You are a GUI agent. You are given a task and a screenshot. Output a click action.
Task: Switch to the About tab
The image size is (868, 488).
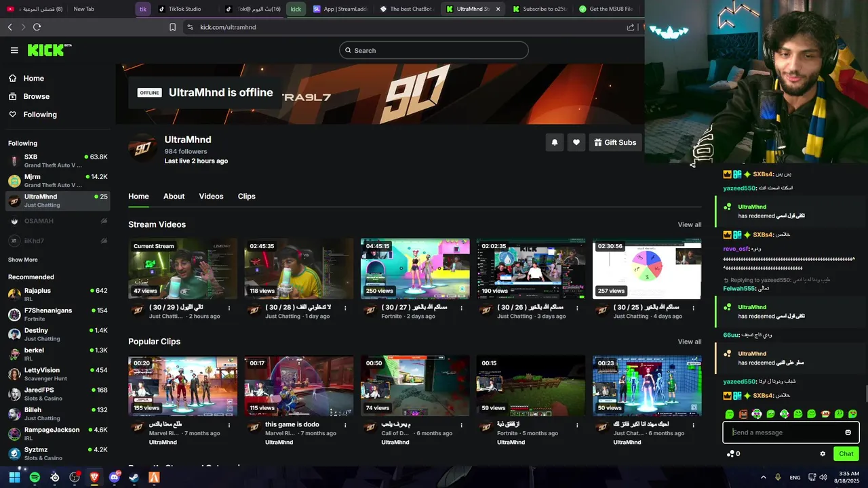point(174,197)
